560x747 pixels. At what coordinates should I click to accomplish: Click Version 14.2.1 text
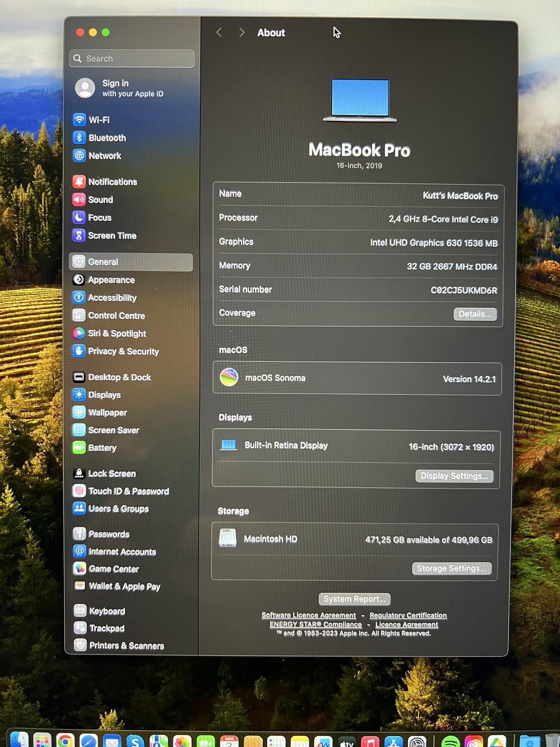(x=470, y=379)
